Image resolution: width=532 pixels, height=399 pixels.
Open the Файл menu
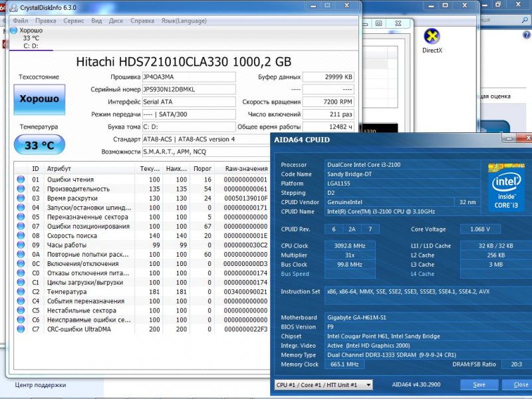click(20, 21)
